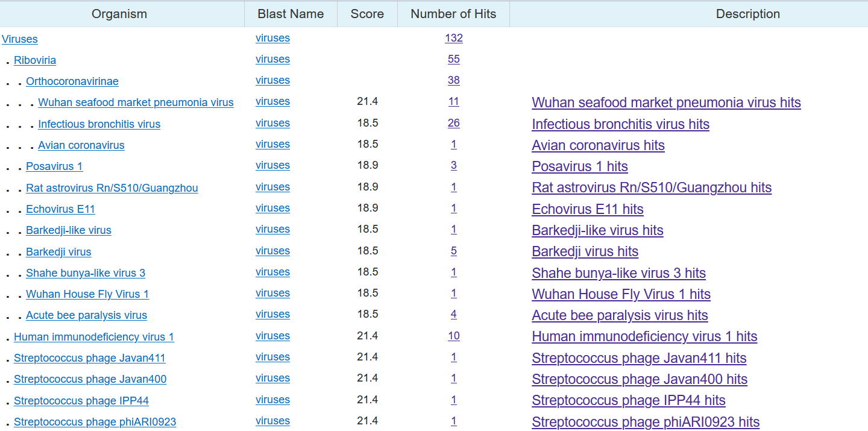Image resolution: width=868 pixels, height=431 pixels.
Task: Open Wuhan seafood market pneumonia virus organism
Action: pyautogui.click(x=136, y=102)
